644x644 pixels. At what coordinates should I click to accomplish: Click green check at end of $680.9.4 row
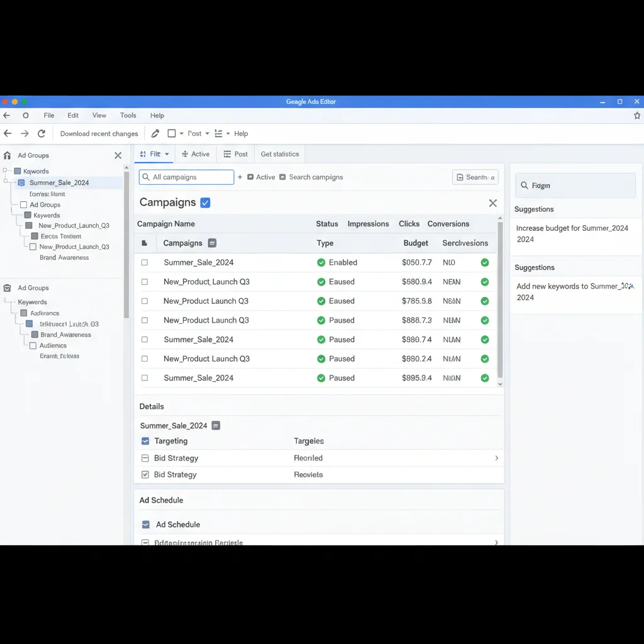[x=485, y=282]
